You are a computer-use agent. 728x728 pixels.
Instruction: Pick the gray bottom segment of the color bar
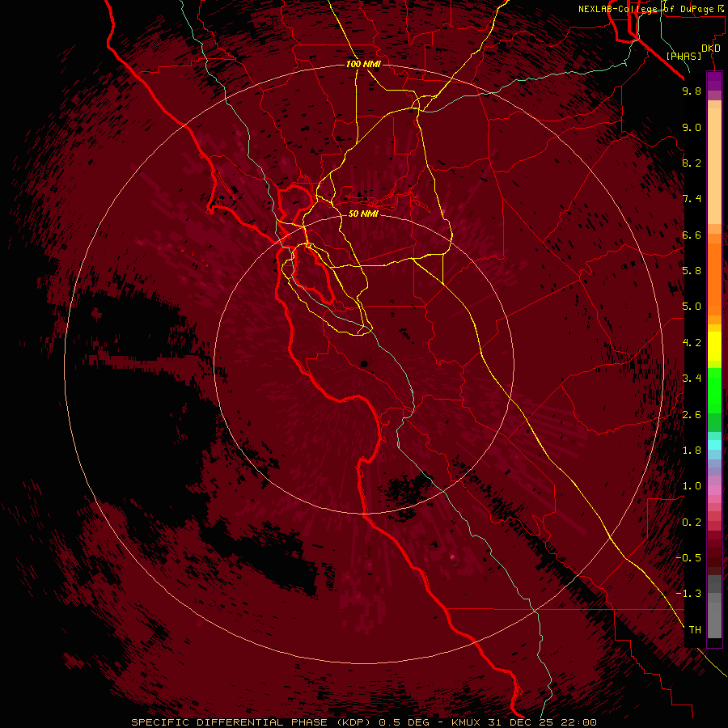point(714,620)
